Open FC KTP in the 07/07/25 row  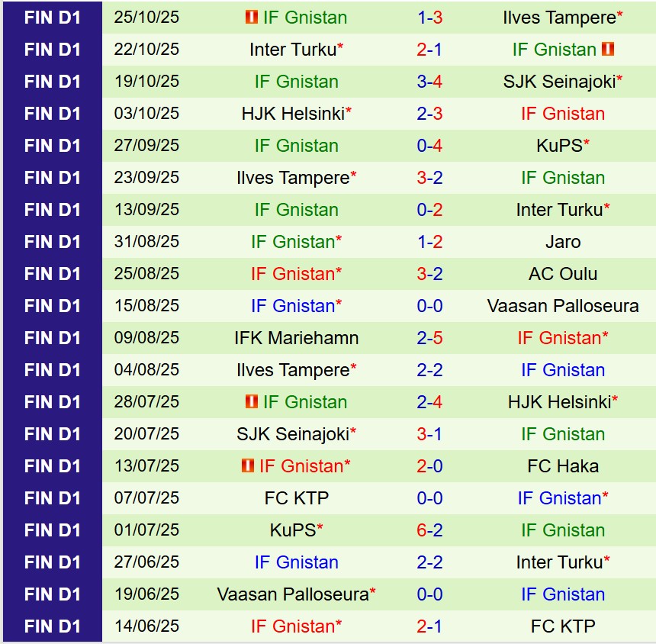pos(296,498)
